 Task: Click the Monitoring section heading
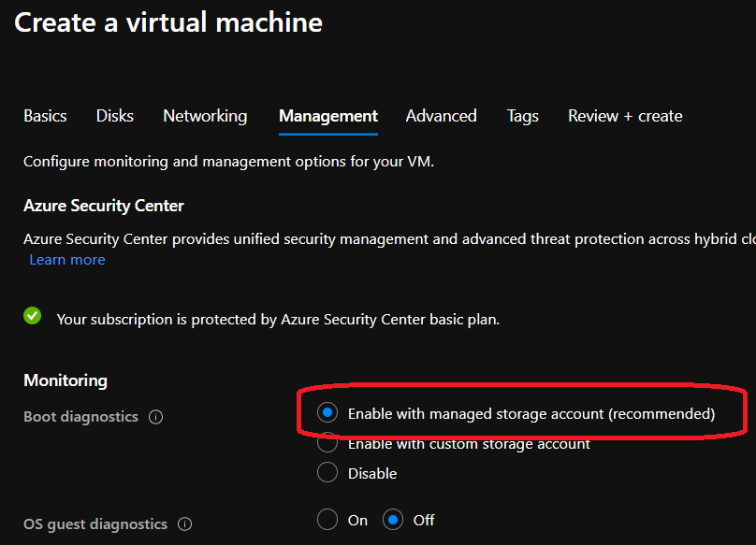[65, 380]
